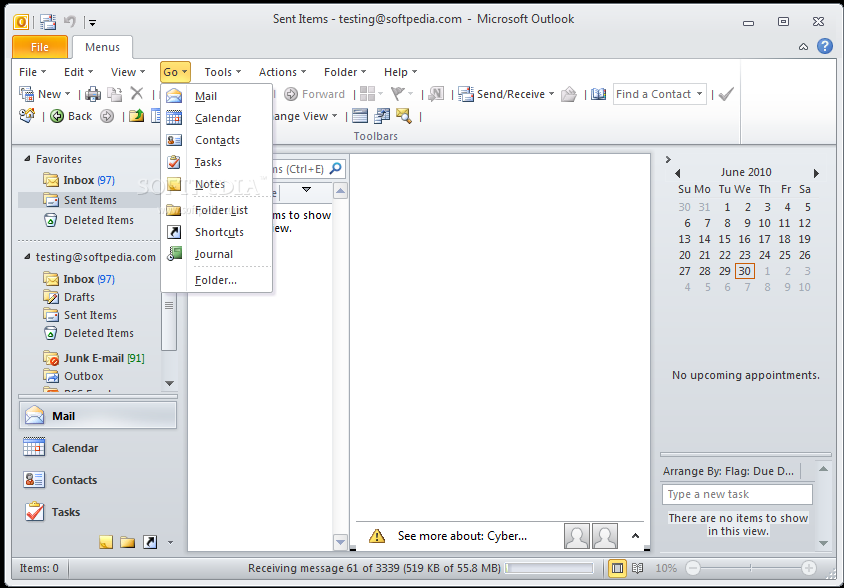
Task: Open the Find a Contact combo box
Action: point(659,94)
